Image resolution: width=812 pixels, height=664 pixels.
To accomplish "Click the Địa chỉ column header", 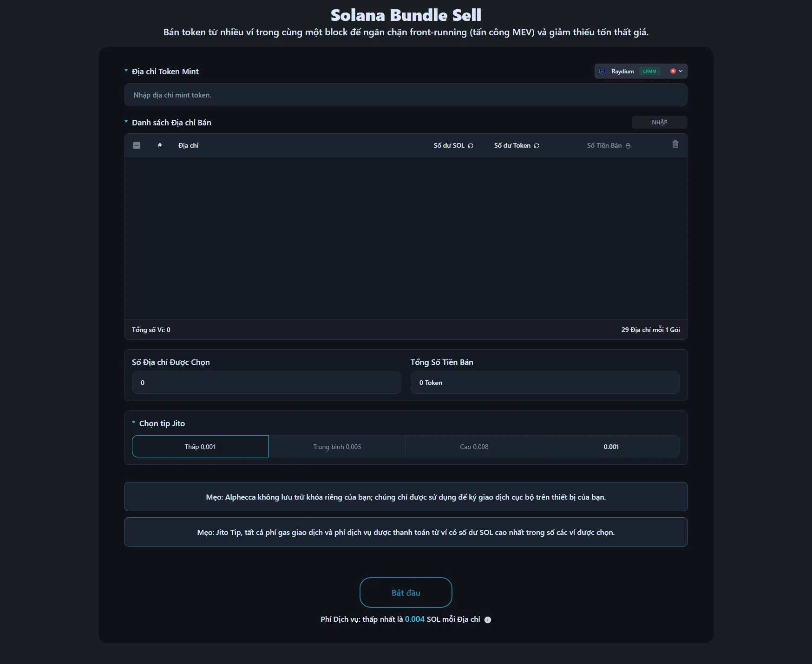I will (188, 145).
